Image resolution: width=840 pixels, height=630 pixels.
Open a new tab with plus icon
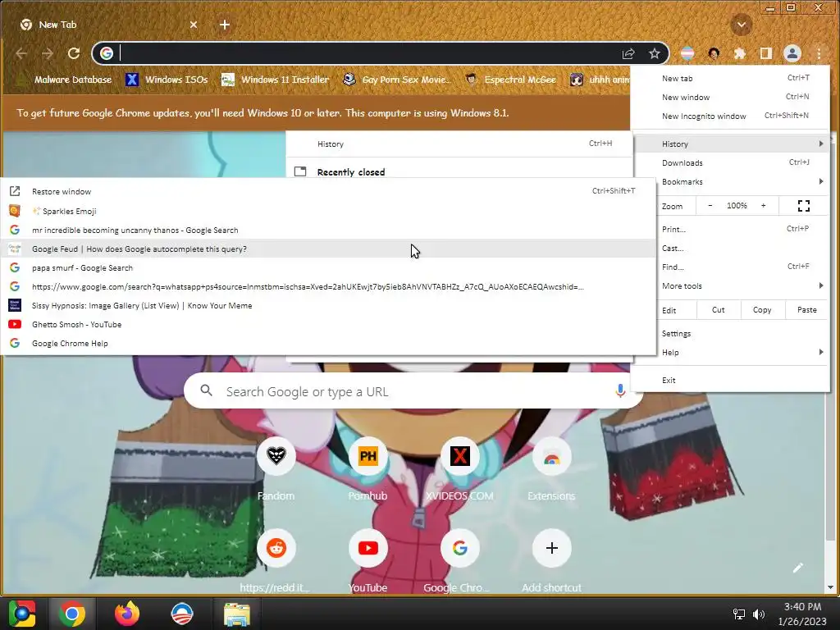[225, 25]
